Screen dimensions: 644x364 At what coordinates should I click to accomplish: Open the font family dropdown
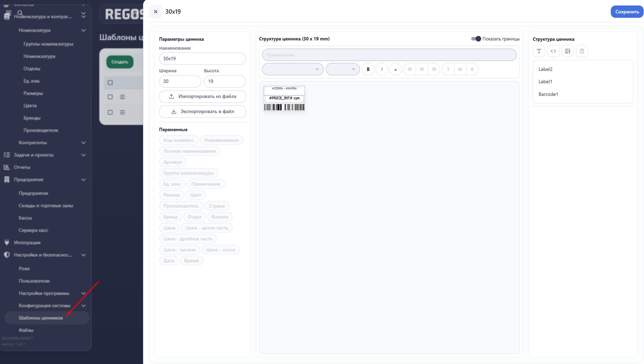click(293, 69)
